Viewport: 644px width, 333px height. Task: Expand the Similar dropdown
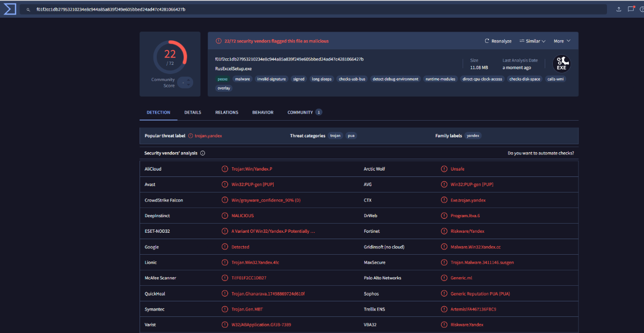pos(532,41)
